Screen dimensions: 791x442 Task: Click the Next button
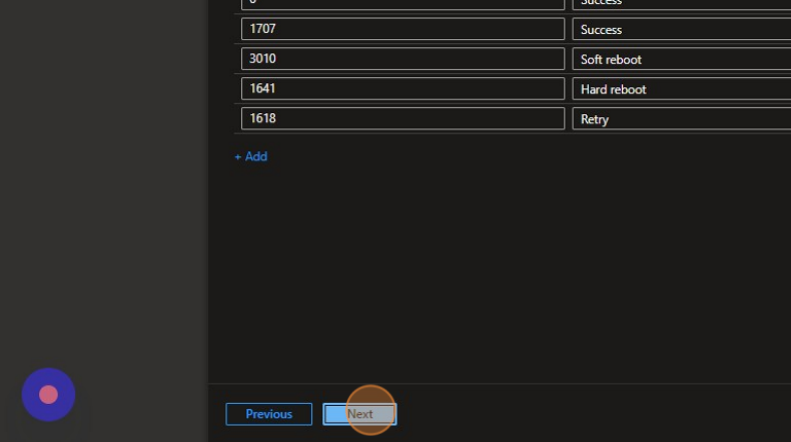point(359,414)
